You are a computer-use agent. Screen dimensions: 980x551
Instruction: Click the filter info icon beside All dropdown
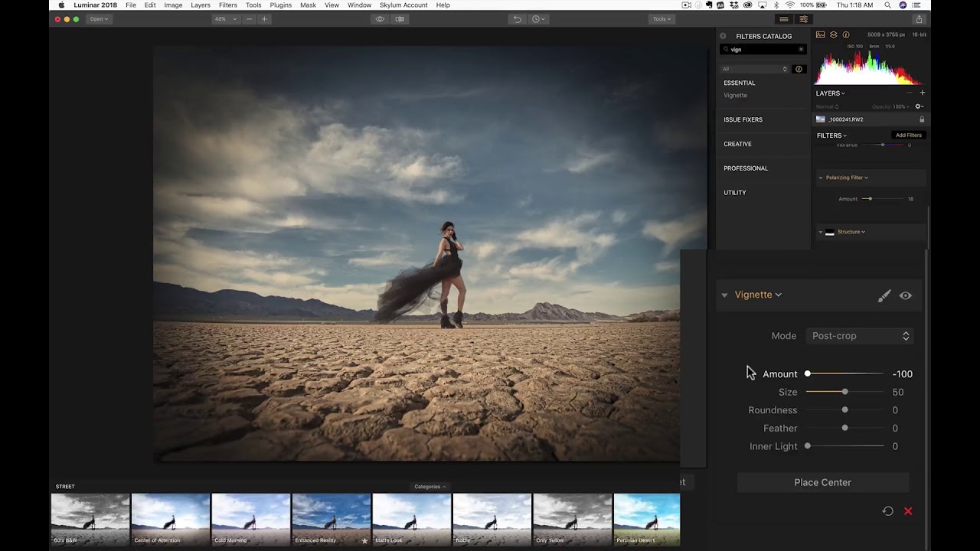pyautogui.click(x=799, y=69)
